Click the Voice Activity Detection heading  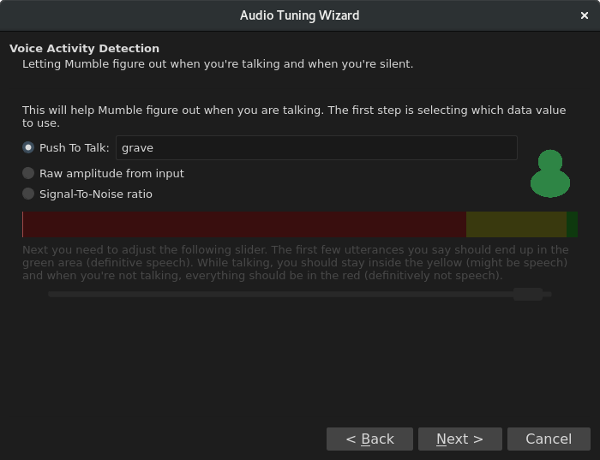84,48
